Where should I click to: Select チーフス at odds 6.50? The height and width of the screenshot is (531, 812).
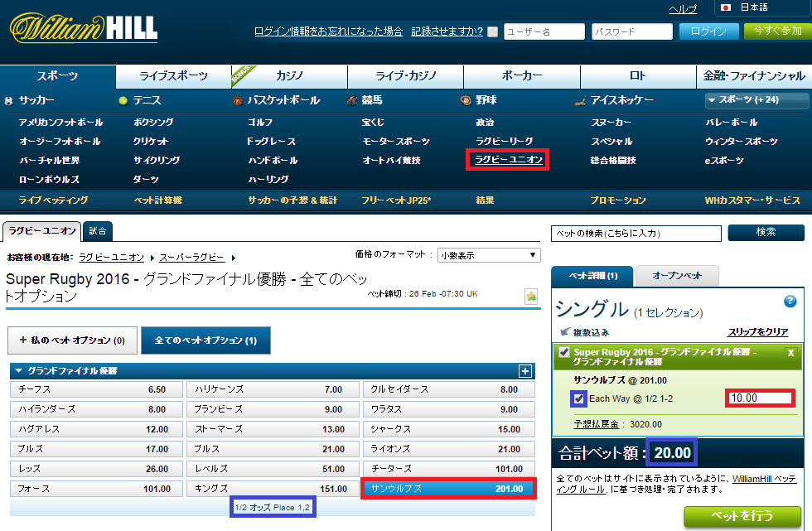(96, 389)
